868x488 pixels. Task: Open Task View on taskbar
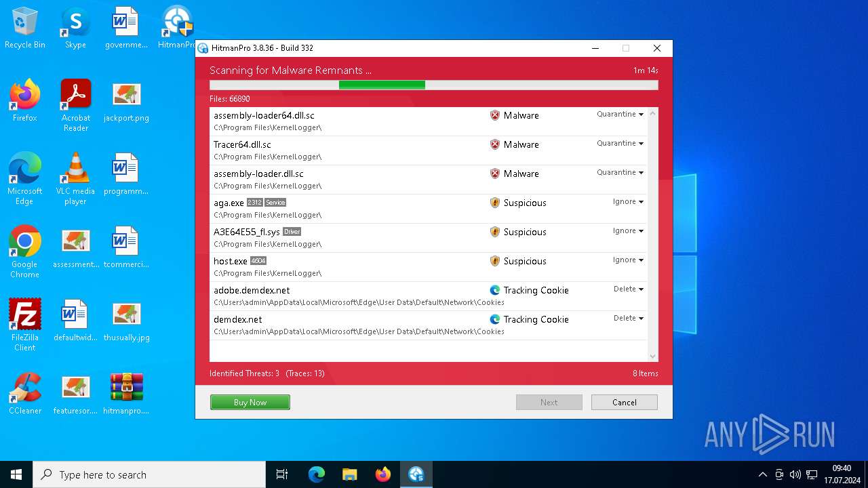[x=282, y=474]
